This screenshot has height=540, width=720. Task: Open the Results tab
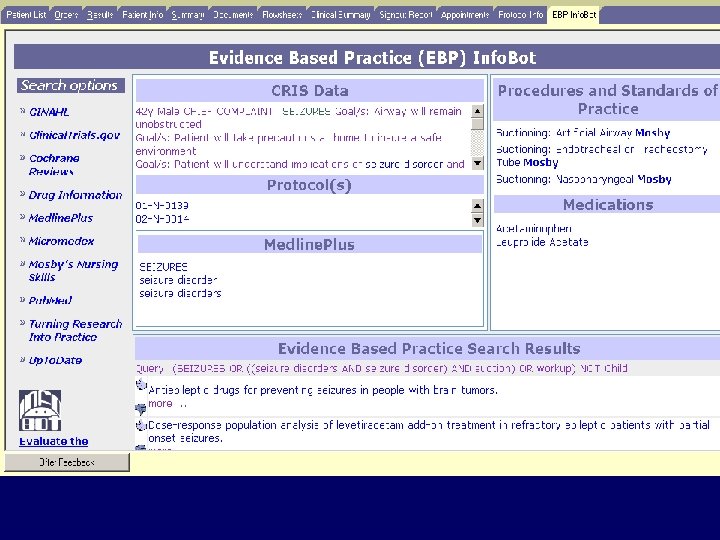(x=100, y=15)
